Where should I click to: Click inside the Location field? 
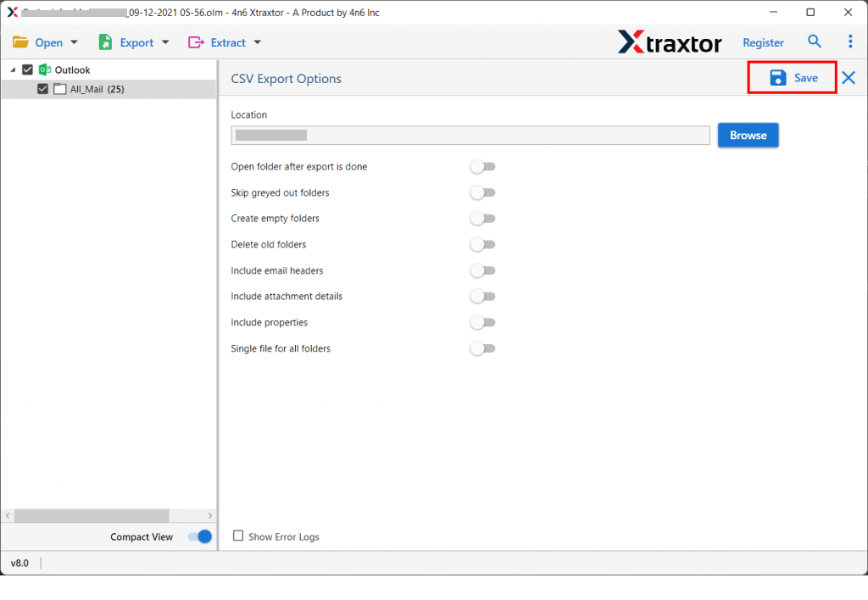tap(470, 135)
